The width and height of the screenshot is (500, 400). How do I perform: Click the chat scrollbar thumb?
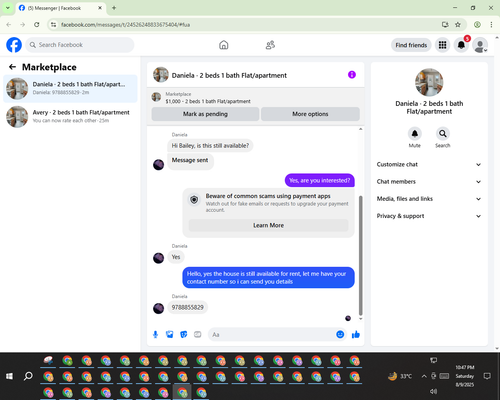click(360, 255)
